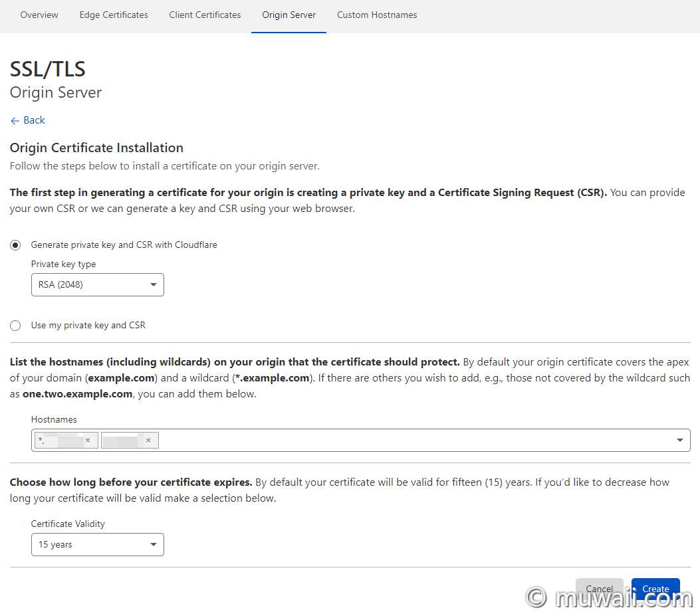Remove the wildcard hostname tag
Viewport: 700px width, 616px height.
point(88,440)
